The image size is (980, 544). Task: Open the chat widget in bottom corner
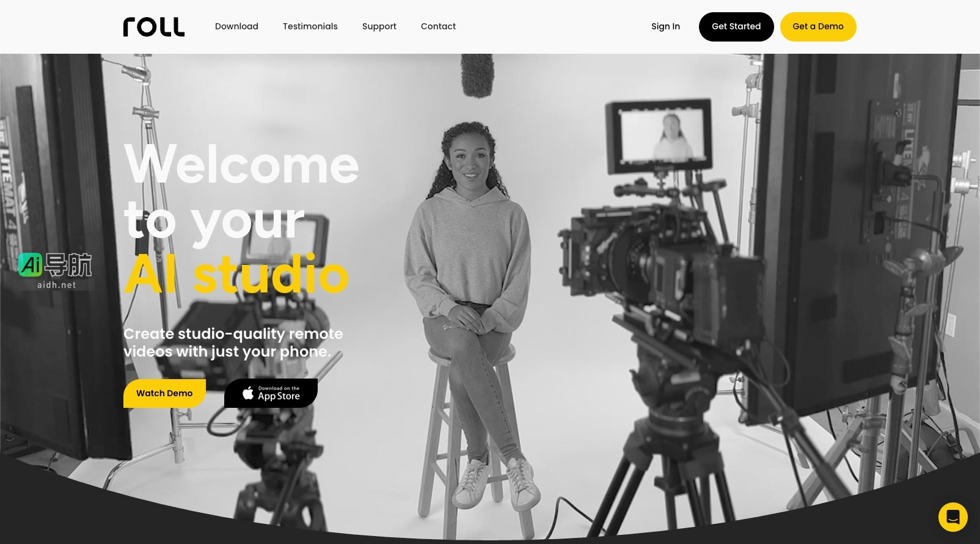click(x=953, y=517)
